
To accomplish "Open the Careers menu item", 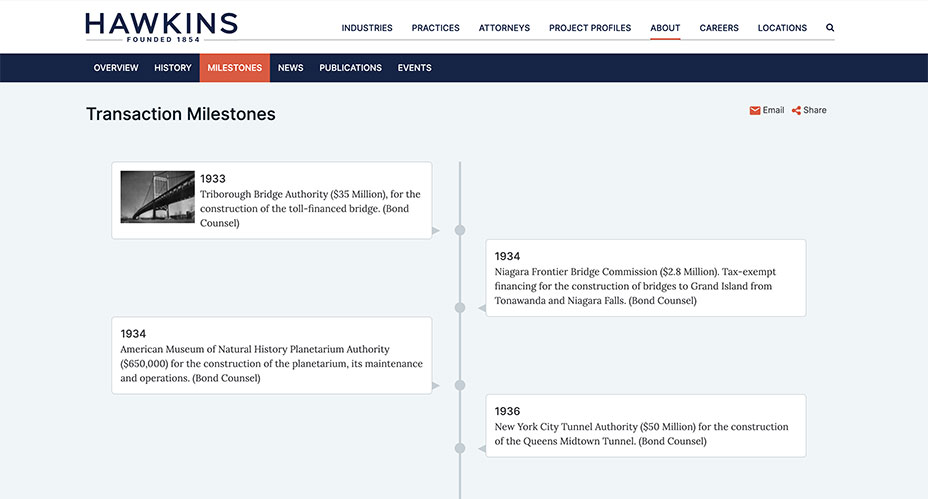I will click(x=719, y=28).
